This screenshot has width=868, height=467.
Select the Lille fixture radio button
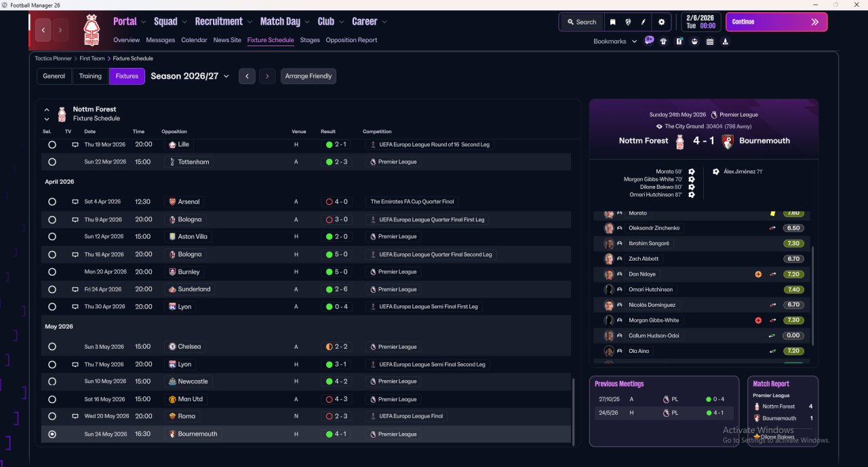52,145
